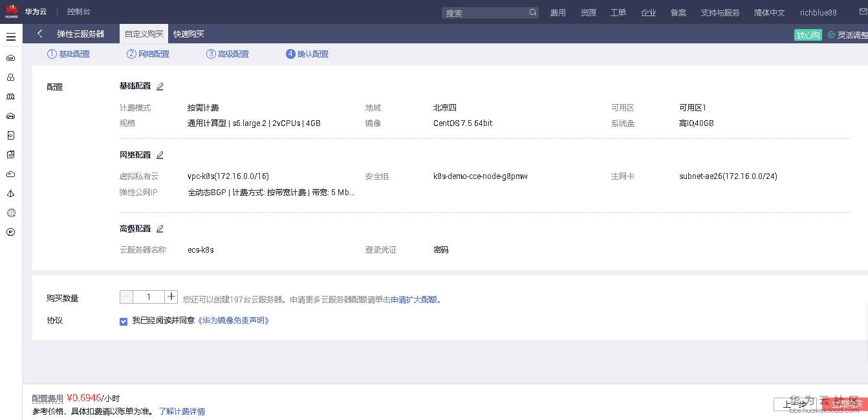Open the globe network sidebar icon
Viewport: 868px width, 420px height.
pos(11,213)
